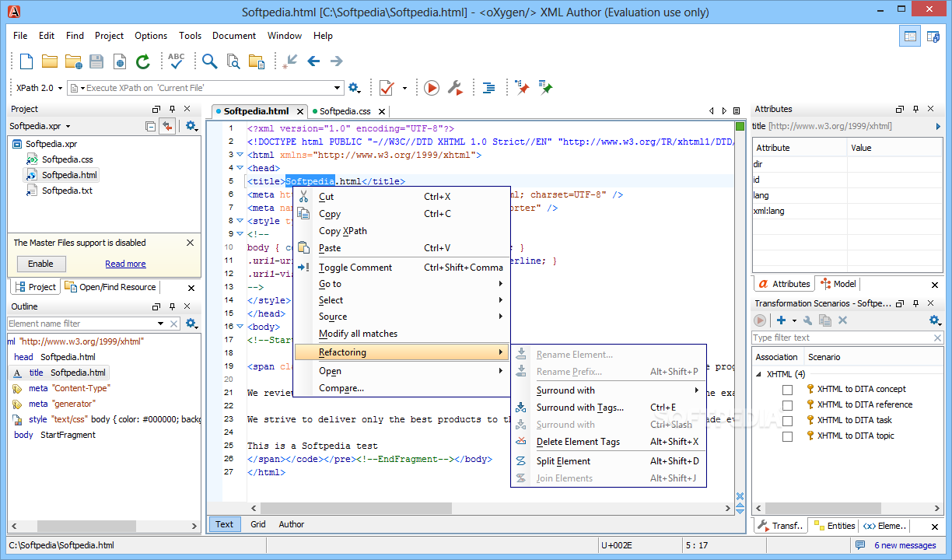Click 6 new messages link
952x560 pixels.
pyautogui.click(x=905, y=545)
